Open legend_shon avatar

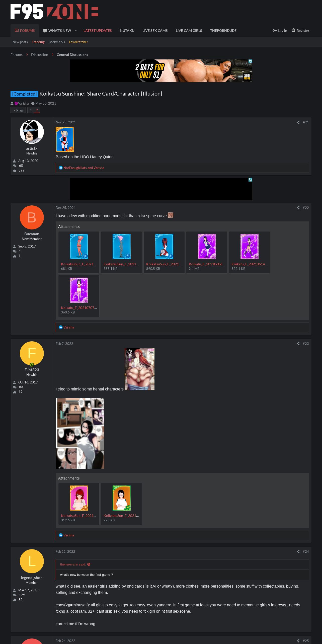(x=32, y=561)
